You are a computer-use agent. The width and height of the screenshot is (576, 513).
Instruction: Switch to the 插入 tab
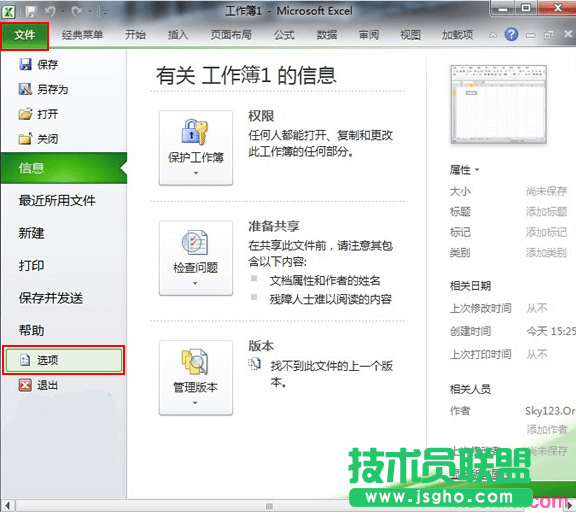(x=178, y=35)
